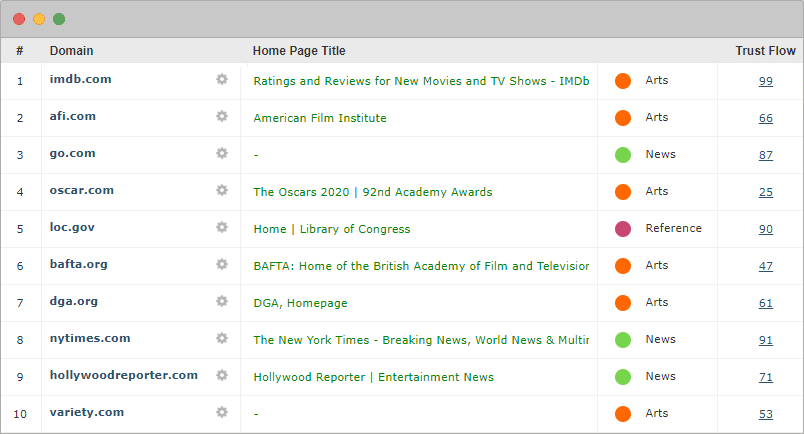Click the News topic label for hollywoodreporter.com
This screenshot has width=804, height=434.
coord(660,376)
